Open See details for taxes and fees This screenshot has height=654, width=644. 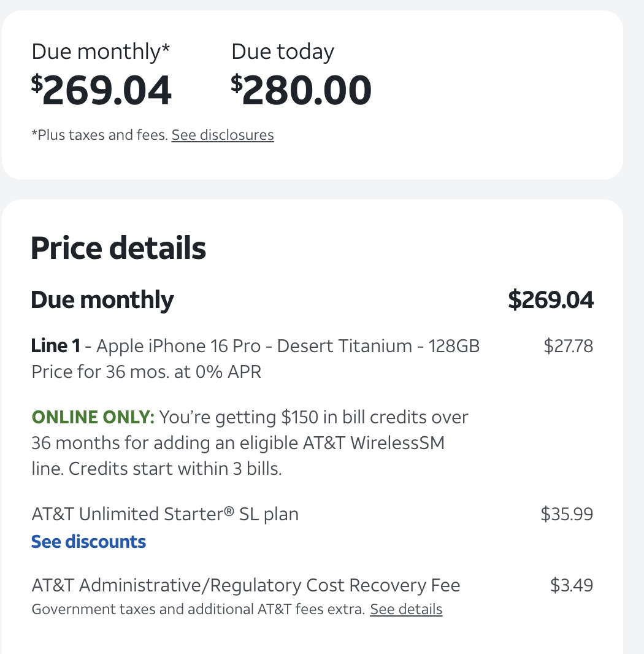[x=406, y=609]
